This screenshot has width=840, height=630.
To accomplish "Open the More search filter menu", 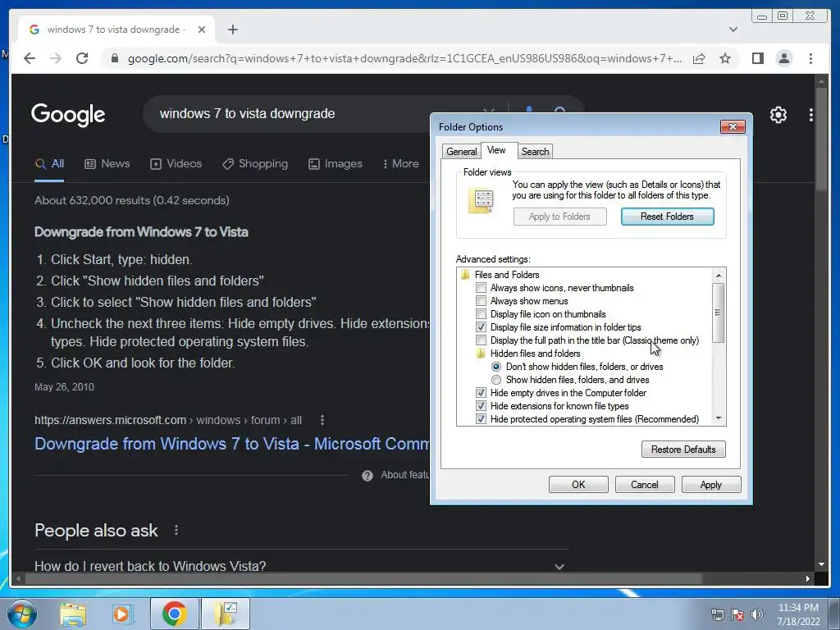I will click(400, 164).
